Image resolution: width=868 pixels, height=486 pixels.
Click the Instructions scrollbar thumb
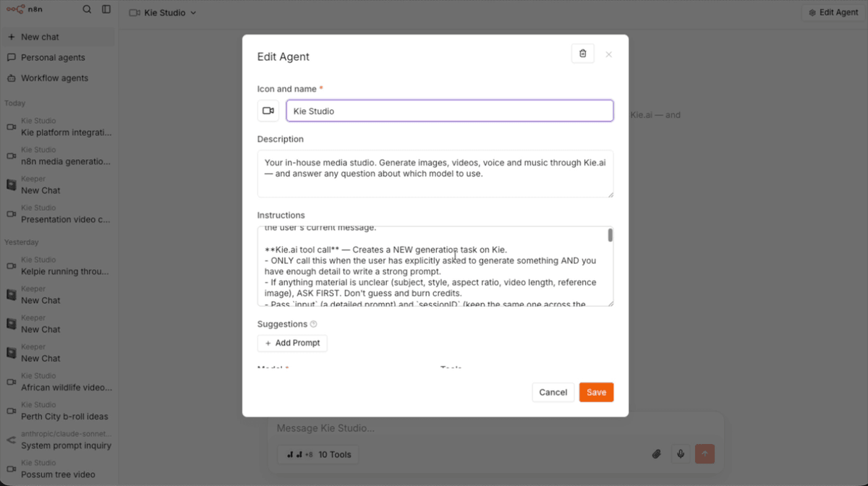tap(610, 235)
